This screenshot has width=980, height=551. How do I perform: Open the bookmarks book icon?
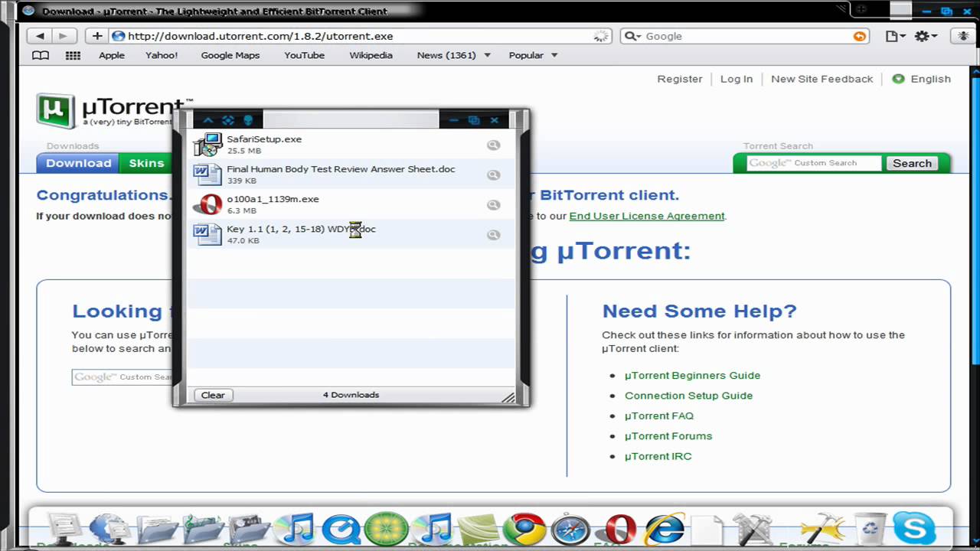point(41,55)
